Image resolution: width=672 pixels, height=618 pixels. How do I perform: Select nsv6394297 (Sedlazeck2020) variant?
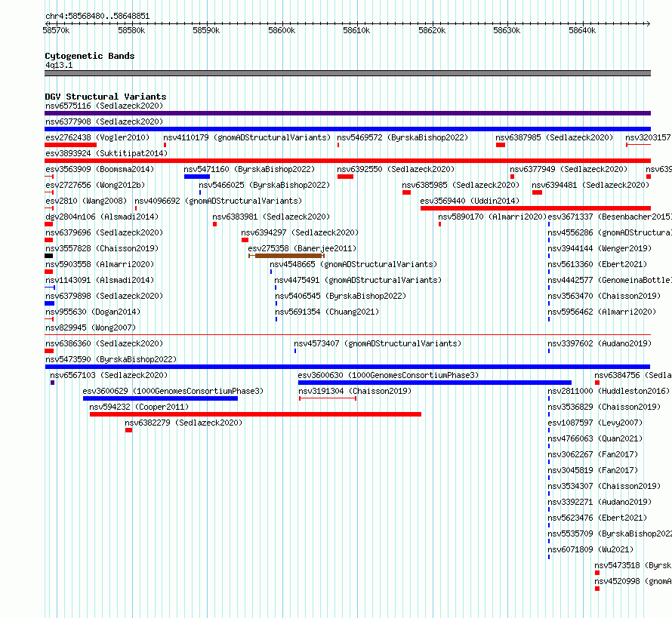[300, 232]
